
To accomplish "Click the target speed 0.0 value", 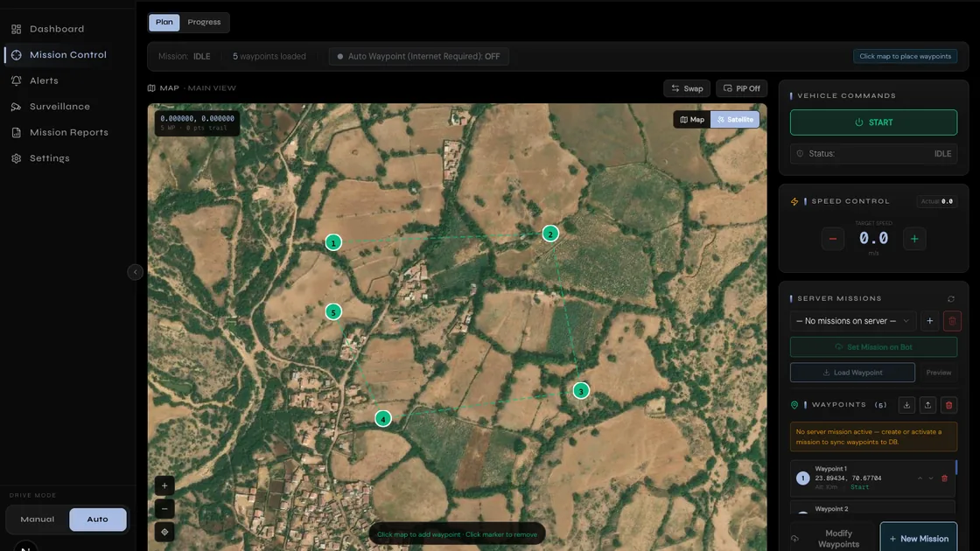I will [x=873, y=239].
